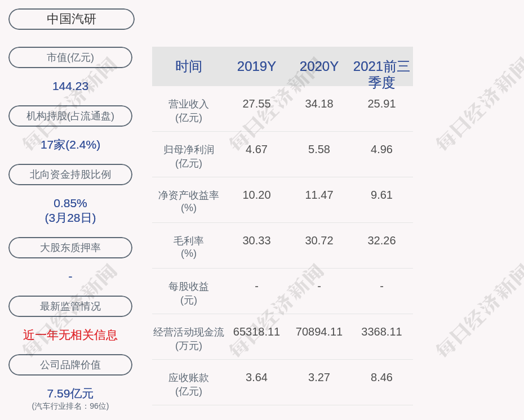
Task: Click the 17家(2.4%) holdings value
Action: click(70, 145)
